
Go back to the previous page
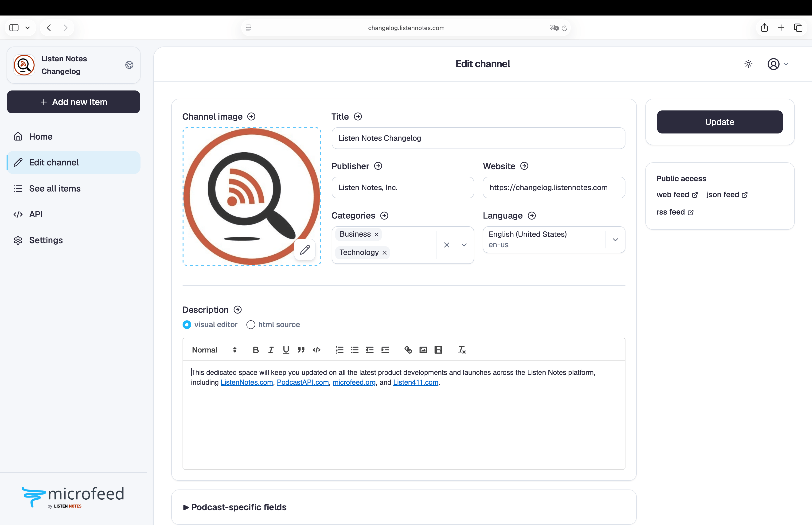pos(49,28)
